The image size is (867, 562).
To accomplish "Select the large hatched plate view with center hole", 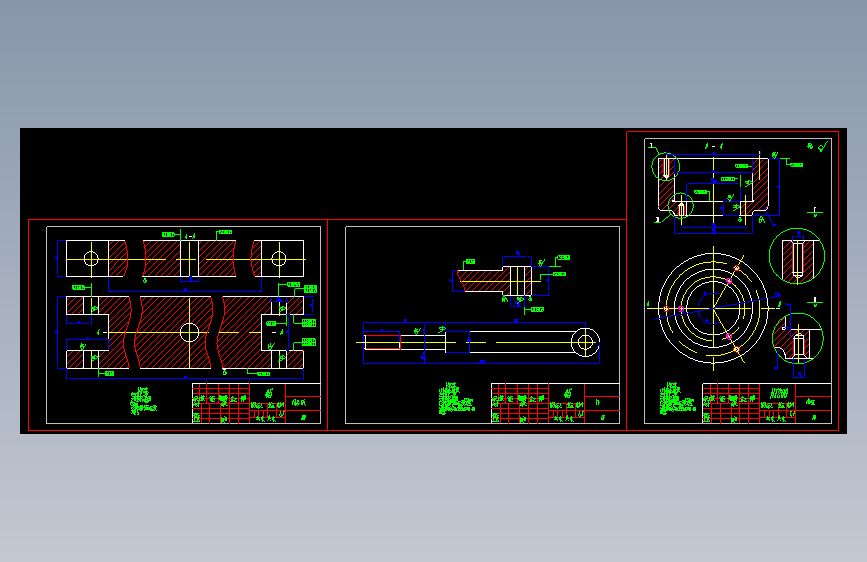I will (x=185, y=332).
